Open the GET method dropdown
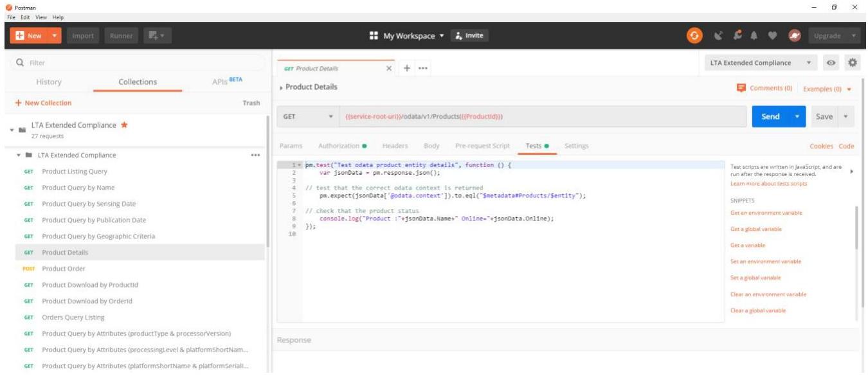The height and width of the screenshot is (376, 868). tap(307, 116)
